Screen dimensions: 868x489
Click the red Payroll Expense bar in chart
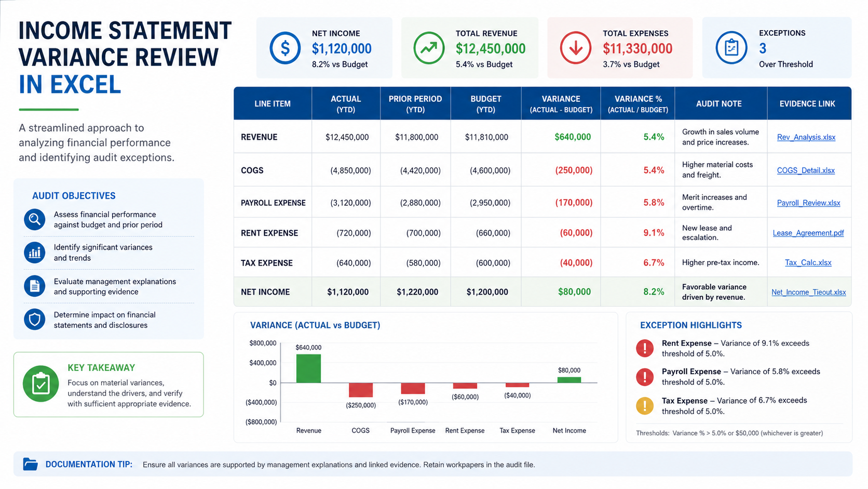point(413,388)
